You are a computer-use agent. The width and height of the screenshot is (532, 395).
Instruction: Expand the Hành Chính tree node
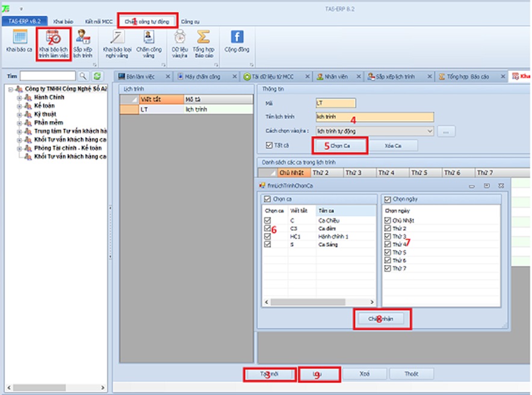[x=20, y=98]
